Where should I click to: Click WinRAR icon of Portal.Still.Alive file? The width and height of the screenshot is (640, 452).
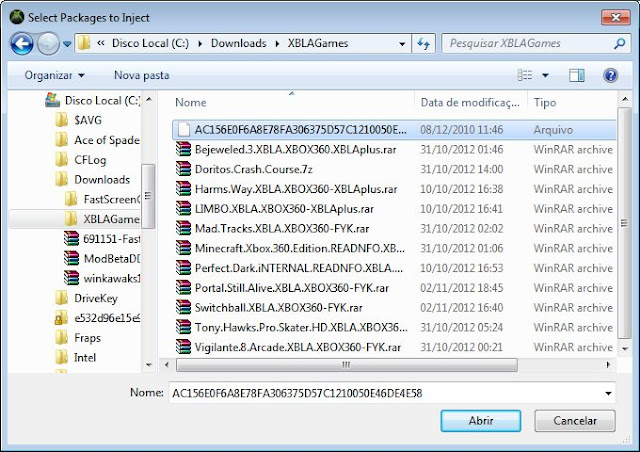[x=184, y=288]
